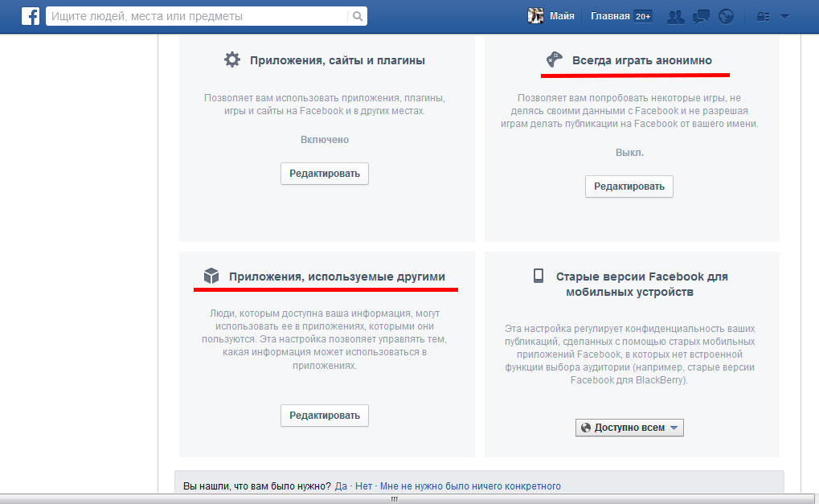Expand the account menu arrow in top bar
The width and height of the screenshot is (819, 504).
click(784, 16)
